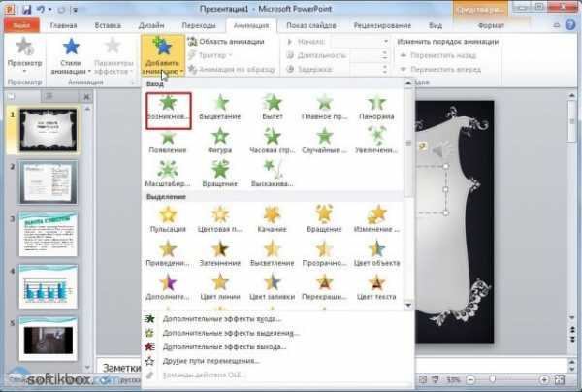Image resolution: width=582 pixels, height=392 pixels.
Task: Select the Цветовая пульсация emphasis effect
Action: (x=220, y=219)
